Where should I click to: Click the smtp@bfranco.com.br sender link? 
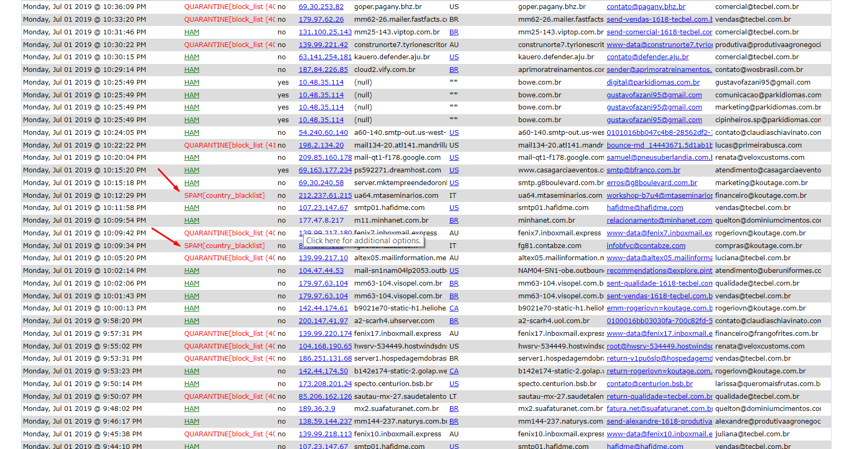click(x=643, y=170)
